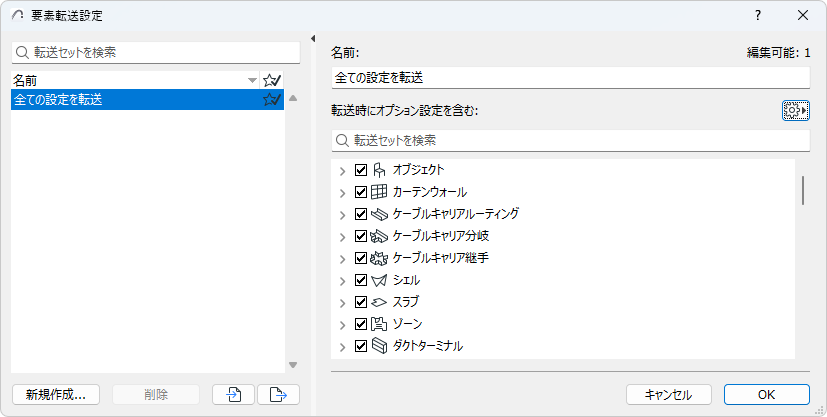Click the ダクトターミナル element icon
Image resolution: width=827 pixels, height=417 pixels.
pyautogui.click(x=379, y=346)
